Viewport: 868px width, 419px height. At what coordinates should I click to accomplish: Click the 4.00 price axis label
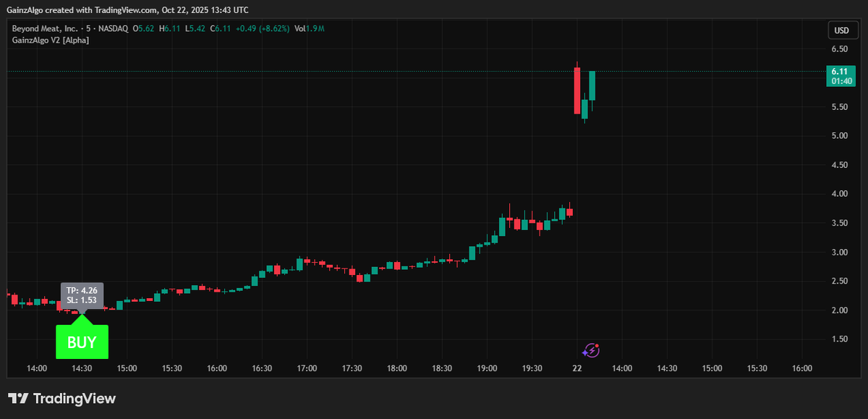(x=839, y=194)
